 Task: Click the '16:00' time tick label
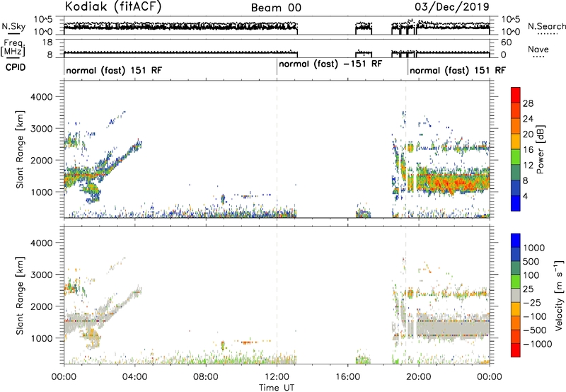click(347, 377)
